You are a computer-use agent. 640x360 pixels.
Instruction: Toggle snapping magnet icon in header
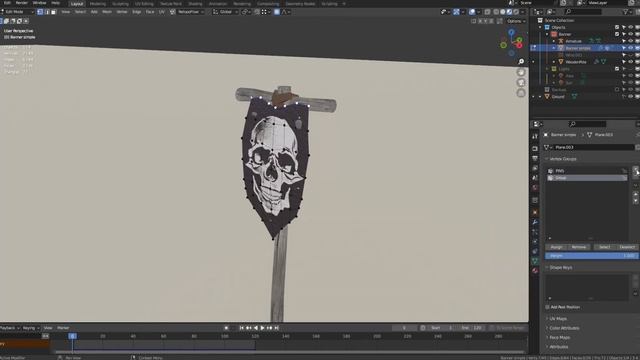[x=257, y=12]
